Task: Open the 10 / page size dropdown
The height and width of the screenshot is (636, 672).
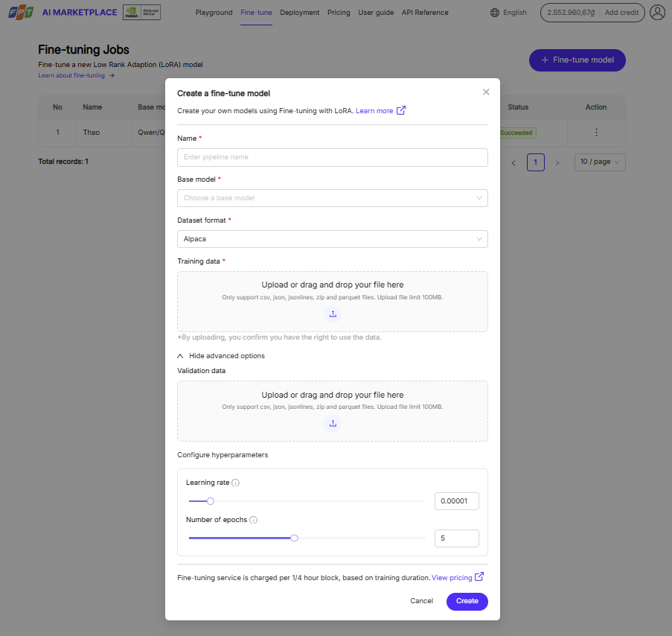Action: 600,162
